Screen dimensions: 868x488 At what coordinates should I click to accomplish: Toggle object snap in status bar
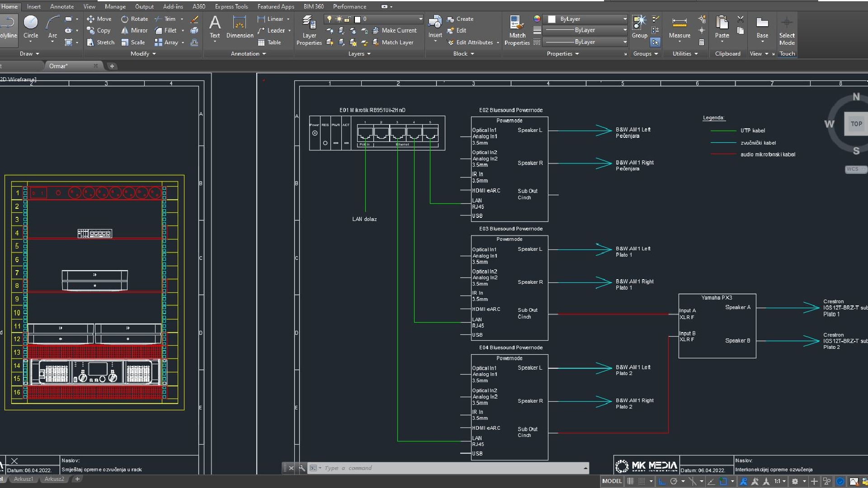click(723, 481)
